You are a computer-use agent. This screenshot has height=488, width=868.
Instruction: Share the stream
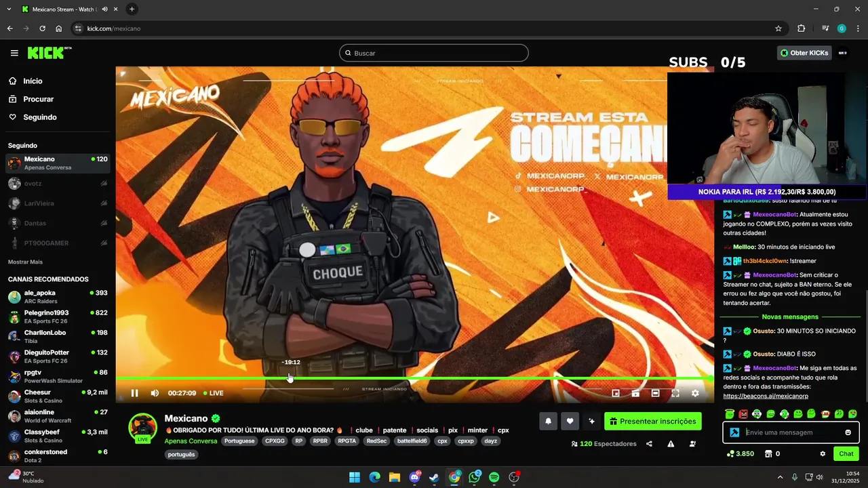(x=649, y=444)
